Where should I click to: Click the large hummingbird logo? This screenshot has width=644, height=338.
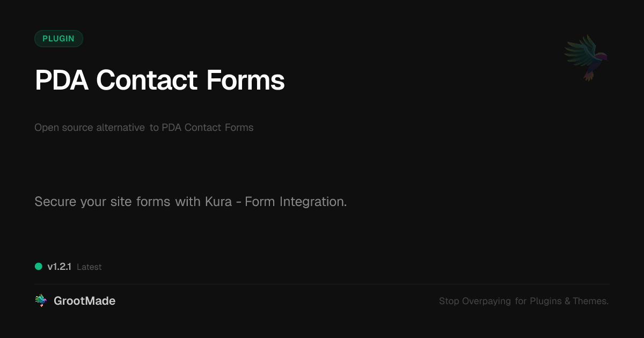(587, 57)
